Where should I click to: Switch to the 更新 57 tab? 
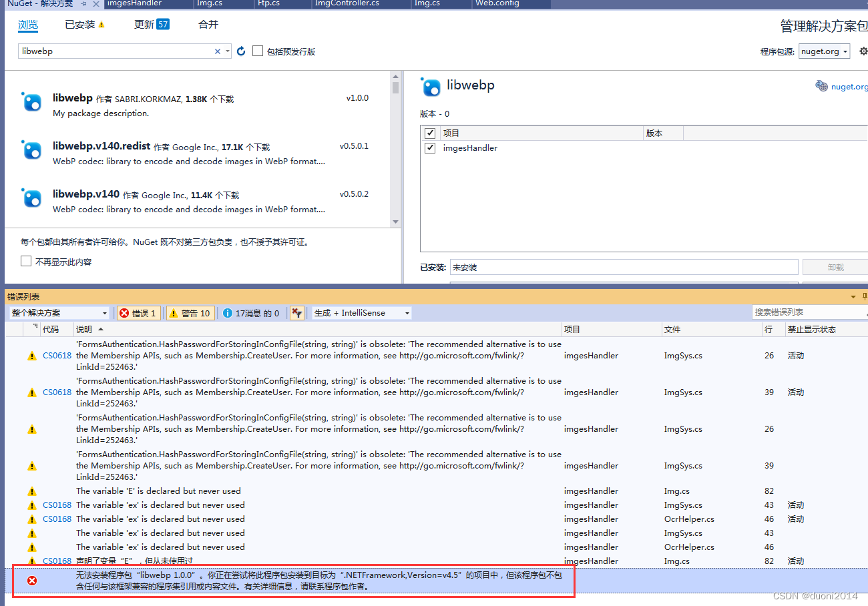(x=152, y=25)
